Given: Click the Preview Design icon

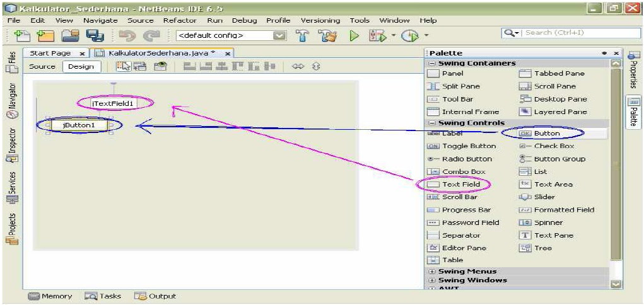Looking at the screenshot, I should 160,67.
